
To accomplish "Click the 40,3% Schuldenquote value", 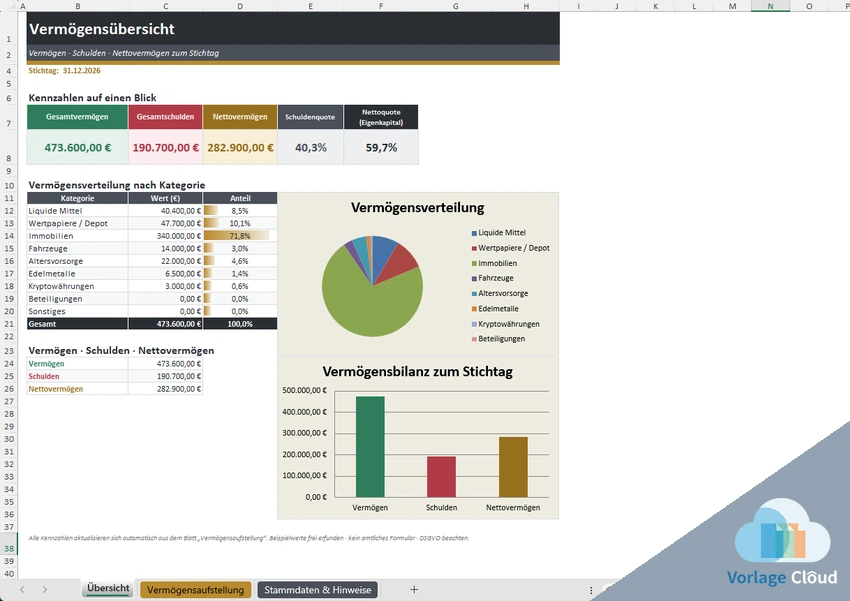I will tap(311, 147).
